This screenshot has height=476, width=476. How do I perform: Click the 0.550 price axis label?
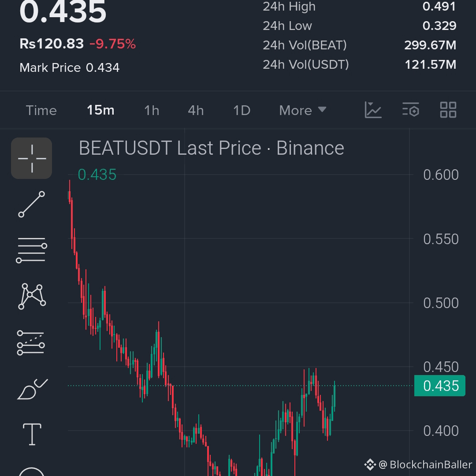[441, 239]
